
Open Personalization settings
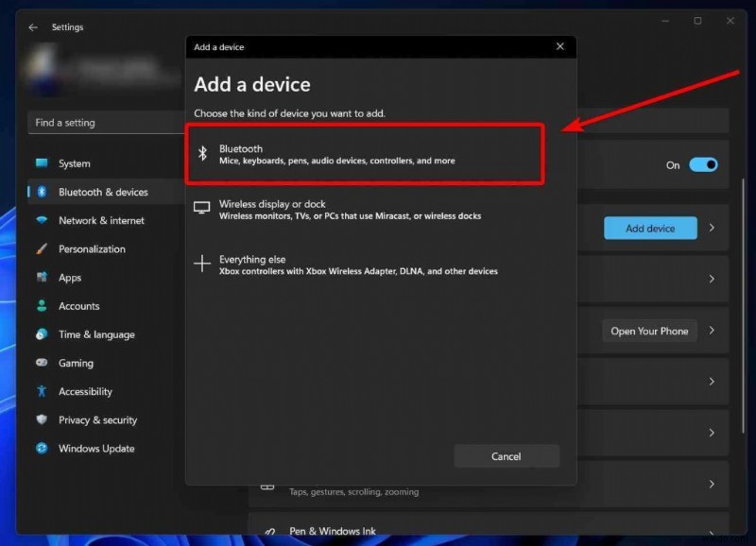(x=91, y=248)
